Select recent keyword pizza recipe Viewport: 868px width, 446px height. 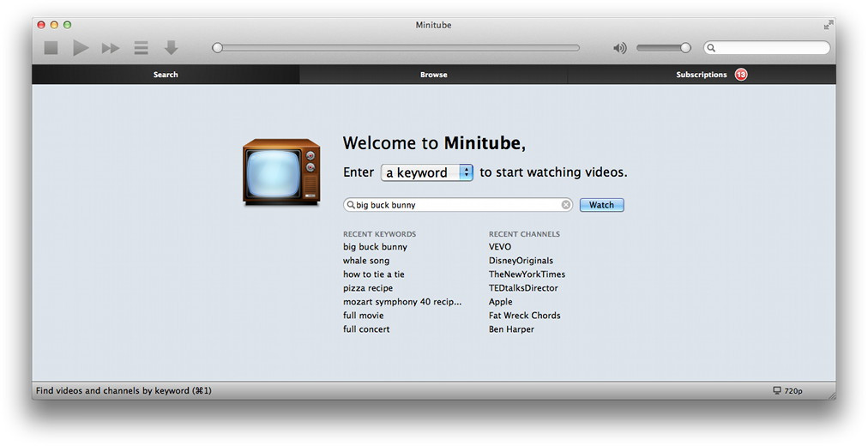pyautogui.click(x=368, y=287)
